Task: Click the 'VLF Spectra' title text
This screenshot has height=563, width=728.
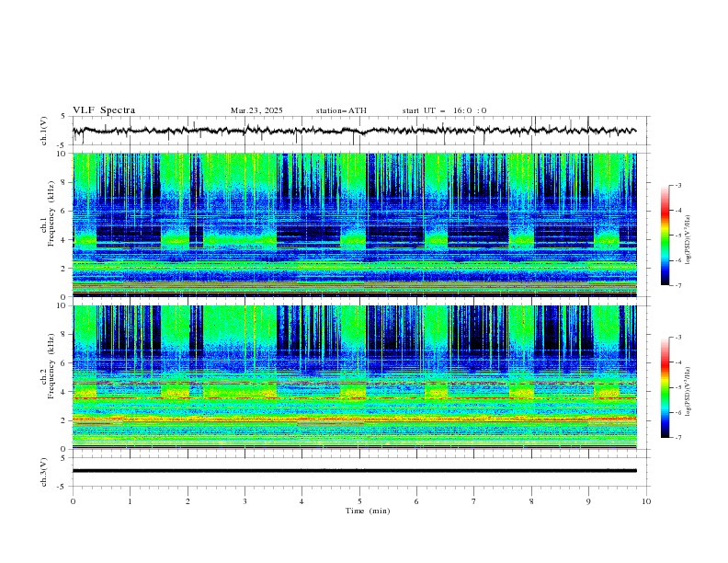Action: (x=104, y=110)
